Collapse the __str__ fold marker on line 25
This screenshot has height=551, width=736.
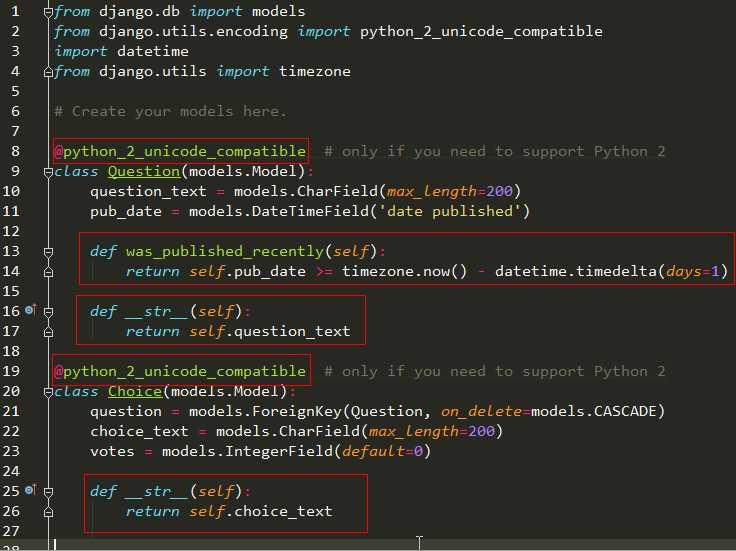tap(48, 492)
